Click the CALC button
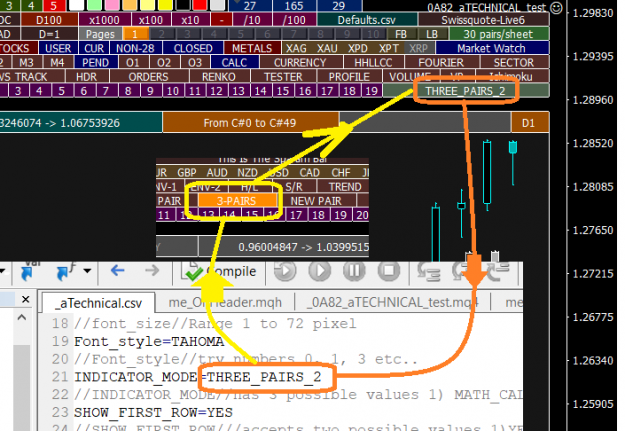 pos(234,63)
